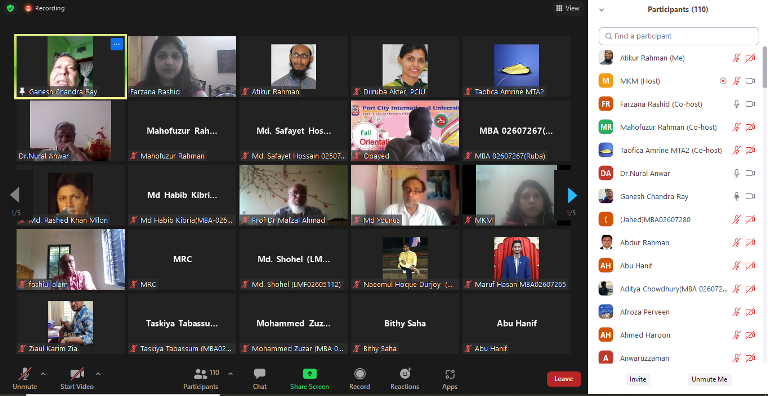The image size is (768, 396).
Task: Open three-dot menu on Ganesh Chandra Ray tile
Action: 116,44
